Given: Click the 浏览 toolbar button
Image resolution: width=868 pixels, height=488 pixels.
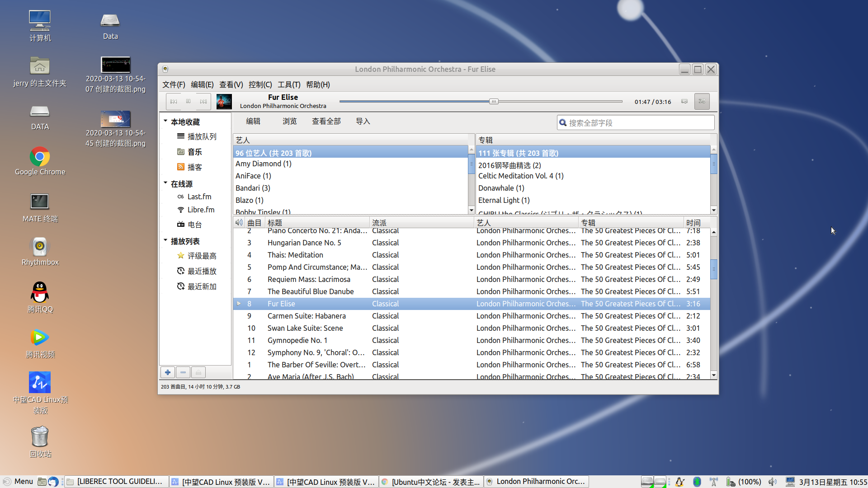Looking at the screenshot, I should click(x=290, y=121).
